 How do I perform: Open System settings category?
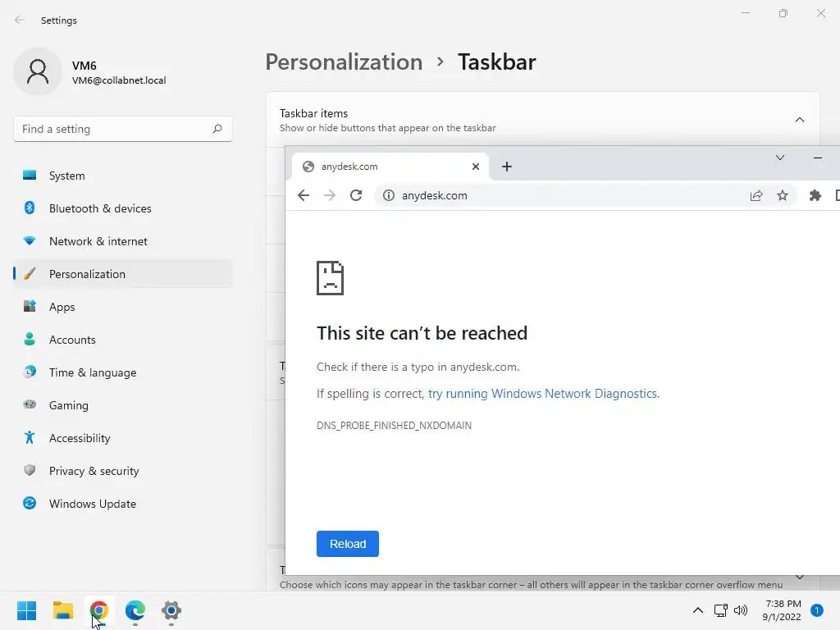click(x=123, y=176)
